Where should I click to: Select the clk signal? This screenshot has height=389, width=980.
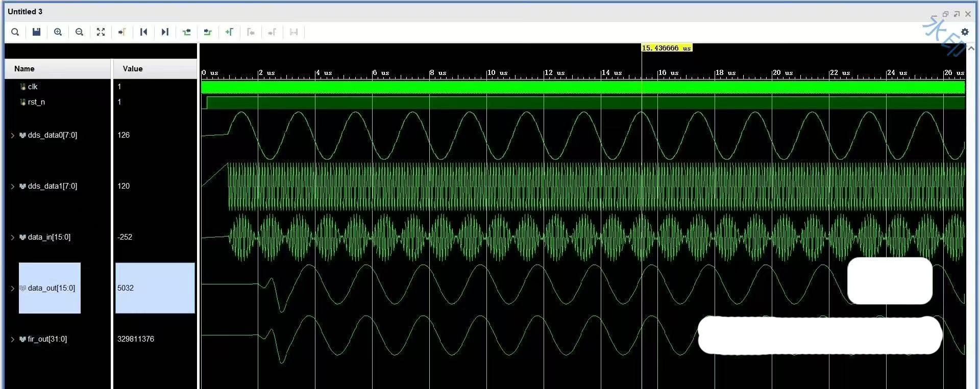(33, 87)
